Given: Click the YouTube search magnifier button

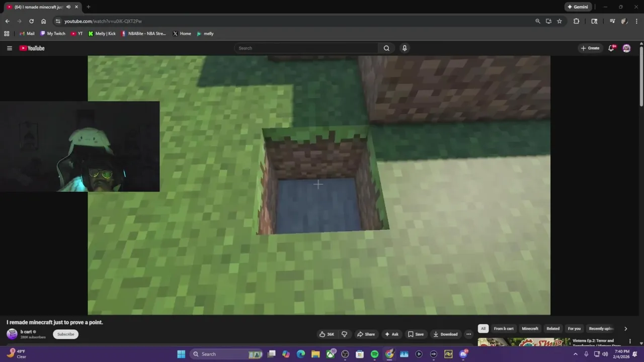Looking at the screenshot, I should (x=386, y=48).
